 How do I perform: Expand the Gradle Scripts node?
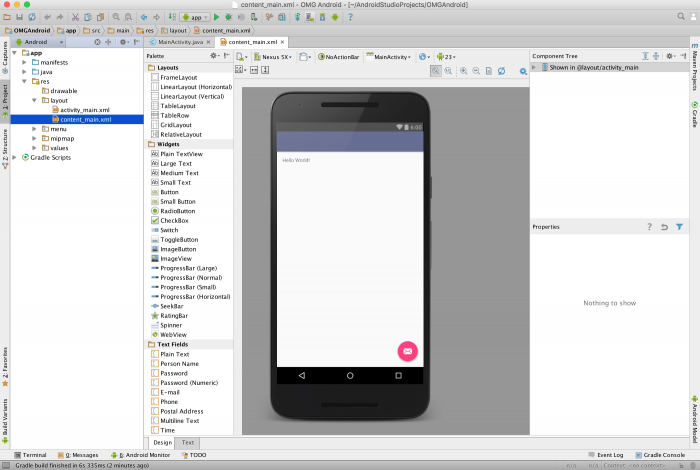pyautogui.click(x=14, y=157)
